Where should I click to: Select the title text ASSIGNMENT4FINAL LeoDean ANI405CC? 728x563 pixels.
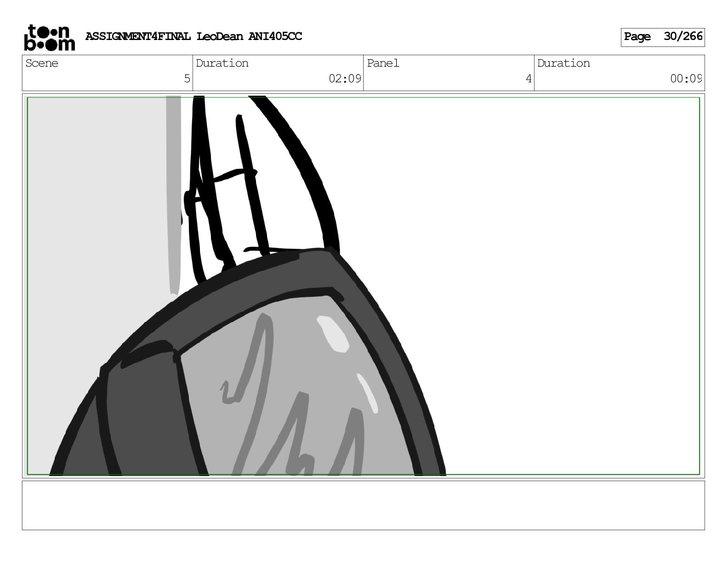tap(193, 36)
